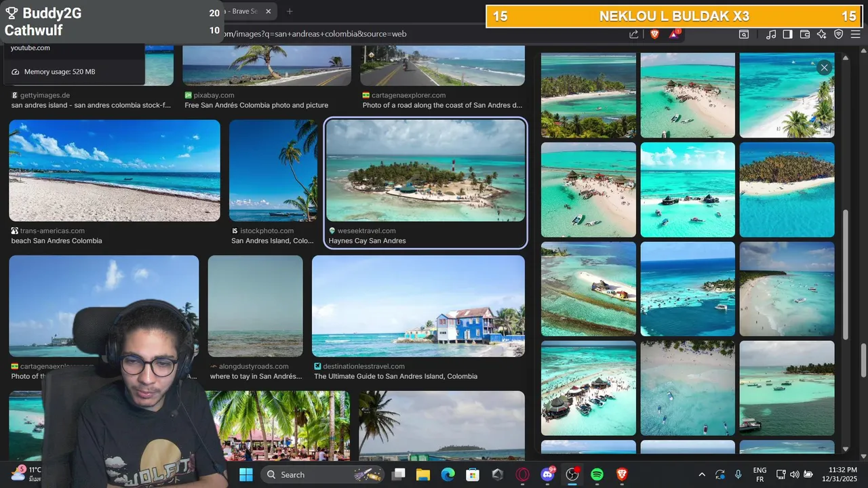Click the destinationlesstravel.com source link

363,367
